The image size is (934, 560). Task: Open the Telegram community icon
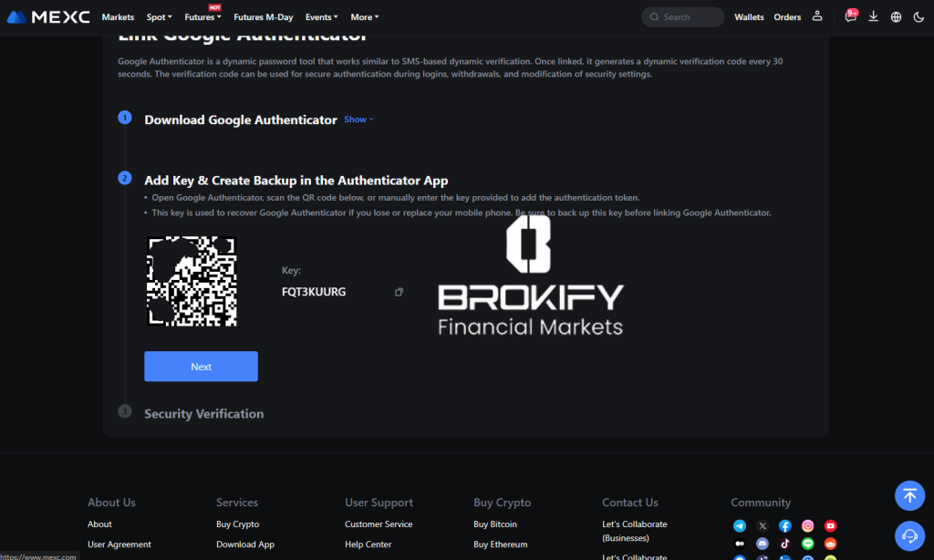click(740, 526)
